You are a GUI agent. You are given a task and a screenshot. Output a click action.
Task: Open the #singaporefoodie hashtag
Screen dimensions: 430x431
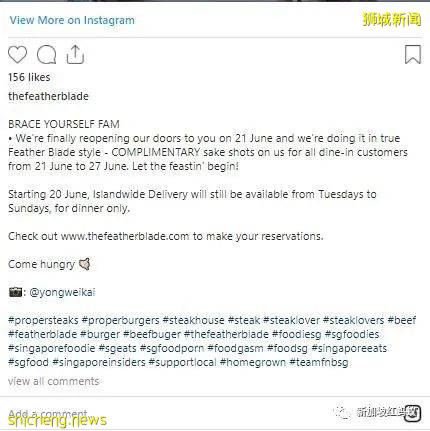point(52,348)
